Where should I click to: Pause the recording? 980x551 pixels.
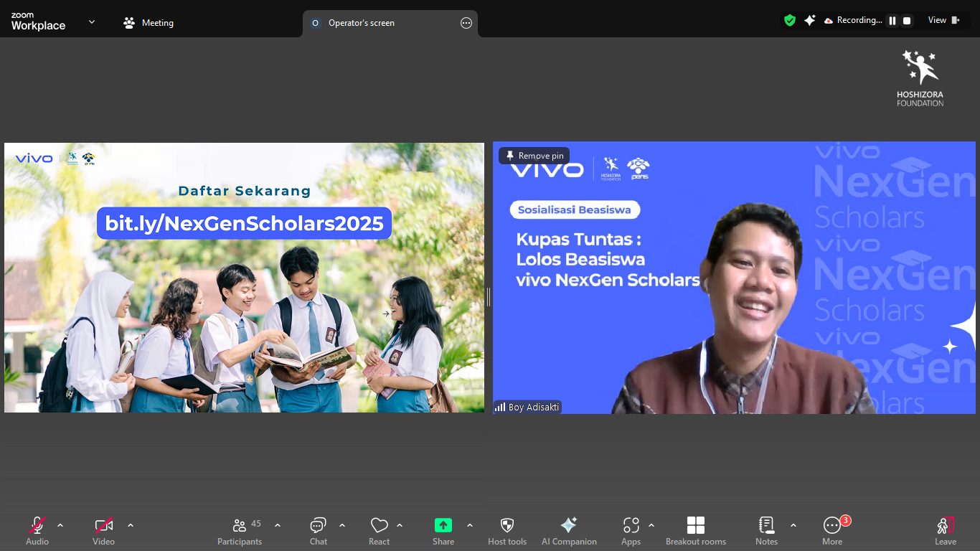(x=892, y=21)
